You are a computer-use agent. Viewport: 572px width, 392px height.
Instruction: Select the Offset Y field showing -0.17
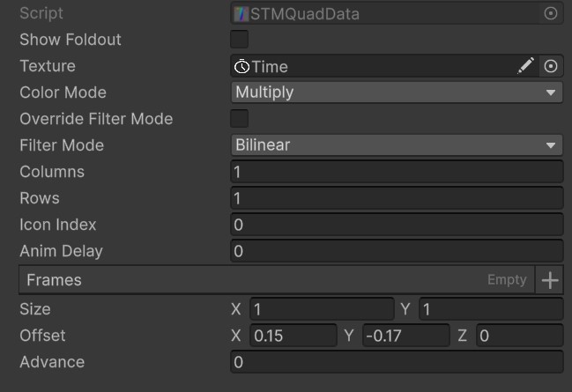click(x=405, y=336)
